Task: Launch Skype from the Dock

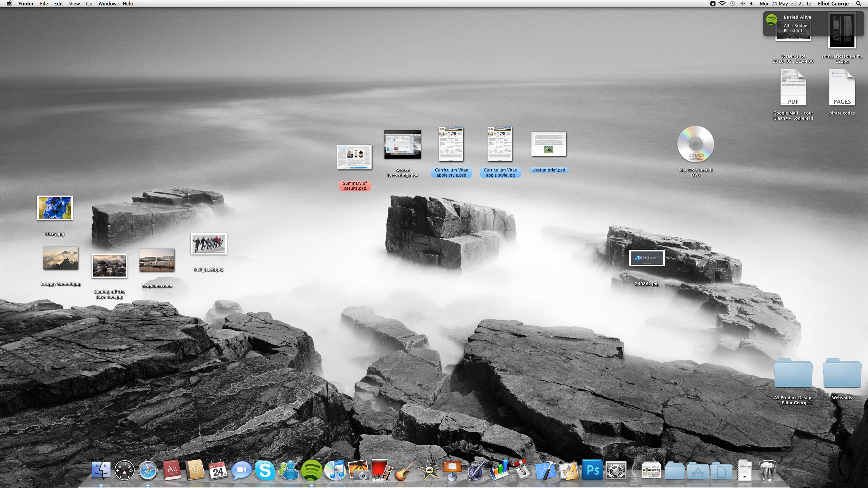Action: [265, 470]
